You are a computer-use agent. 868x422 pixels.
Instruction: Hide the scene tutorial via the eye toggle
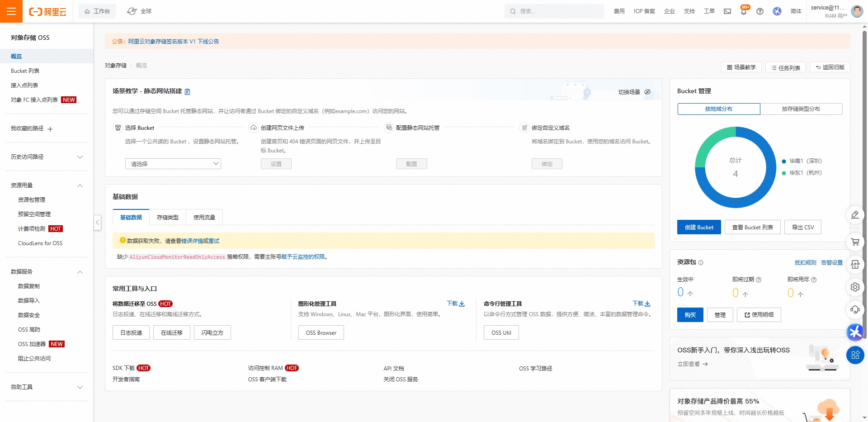pos(647,91)
